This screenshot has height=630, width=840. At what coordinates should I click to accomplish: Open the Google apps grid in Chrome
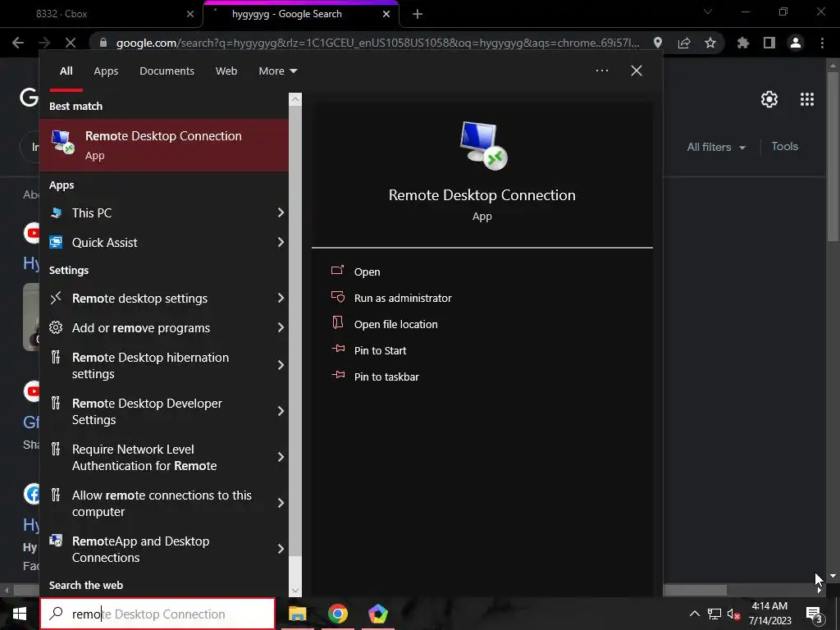[807, 99]
